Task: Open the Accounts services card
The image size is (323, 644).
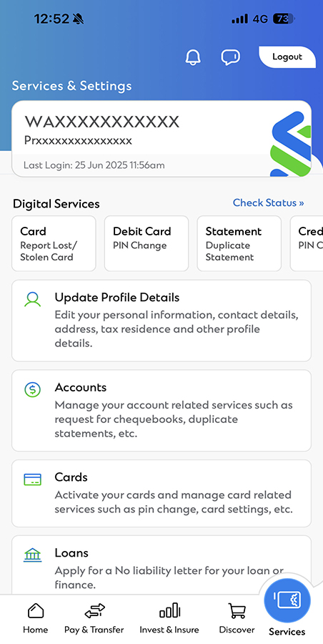Action: pyautogui.click(x=161, y=411)
